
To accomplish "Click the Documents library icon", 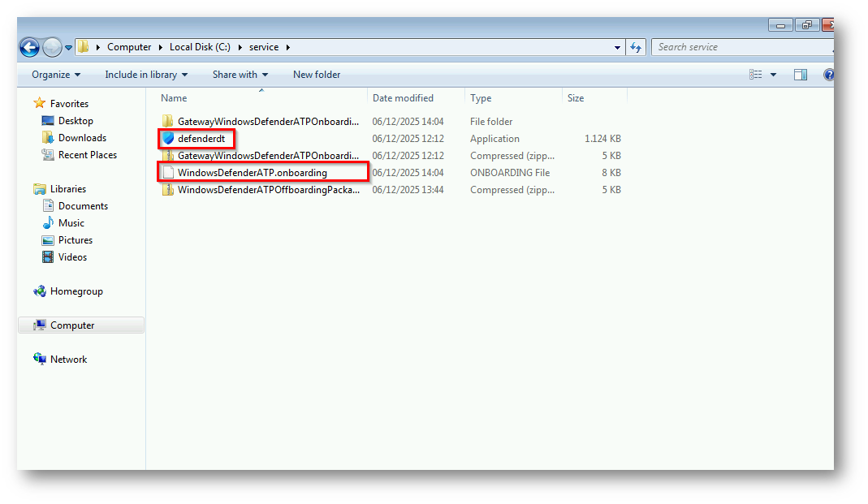I will pyautogui.click(x=48, y=206).
